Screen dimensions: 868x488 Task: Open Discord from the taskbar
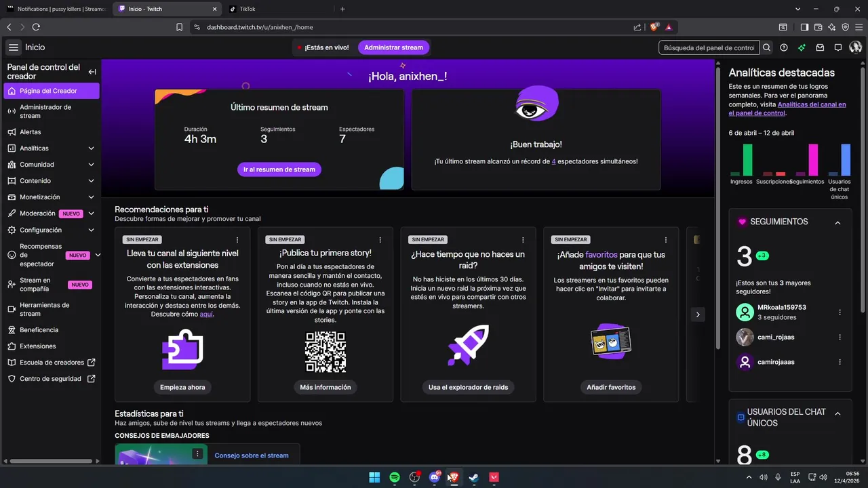pos(434,477)
